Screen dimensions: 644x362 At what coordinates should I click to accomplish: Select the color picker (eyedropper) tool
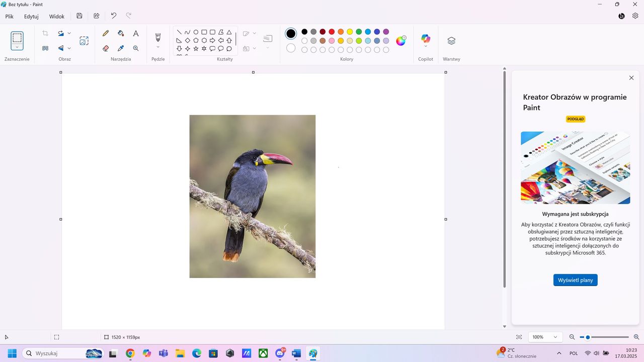121,48
